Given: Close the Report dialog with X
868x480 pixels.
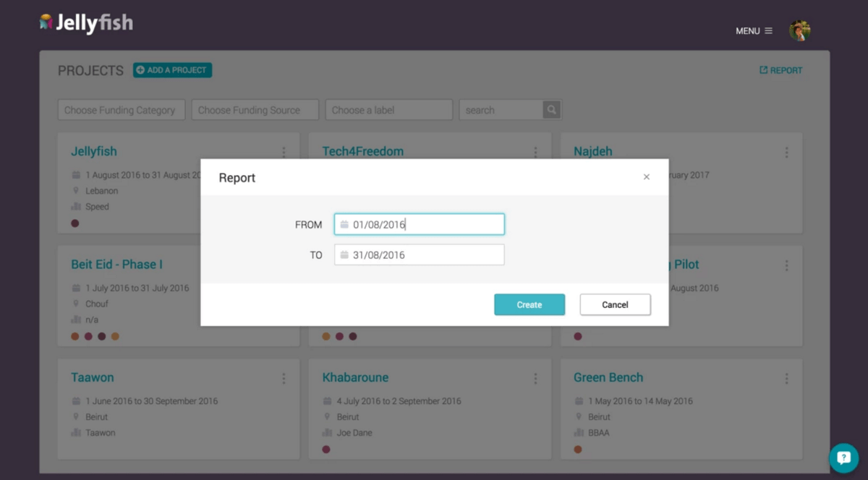Looking at the screenshot, I should point(647,177).
